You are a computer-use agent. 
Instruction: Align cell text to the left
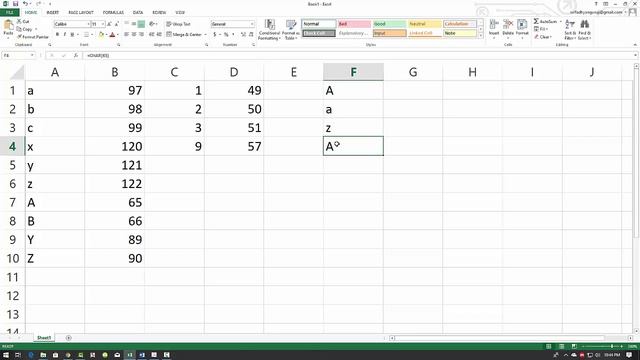127,35
